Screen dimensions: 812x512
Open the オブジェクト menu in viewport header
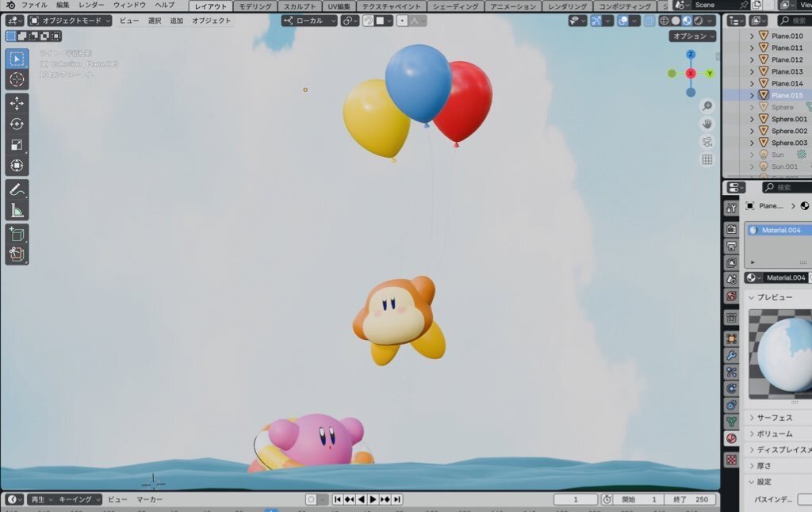click(x=211, y=21)
